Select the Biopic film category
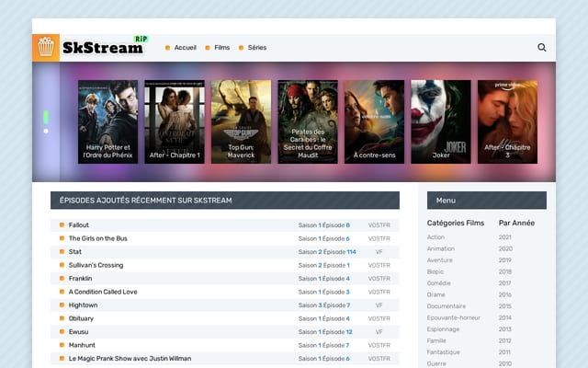Image resolution: width=588 pixels, height=368 pixels. pos(435,271)
